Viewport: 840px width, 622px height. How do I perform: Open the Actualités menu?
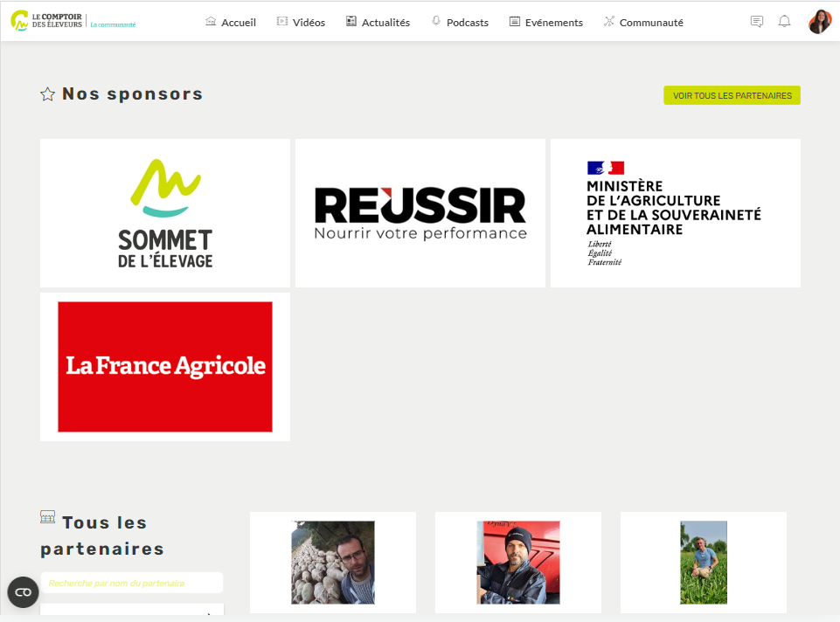tap(385, 23)
